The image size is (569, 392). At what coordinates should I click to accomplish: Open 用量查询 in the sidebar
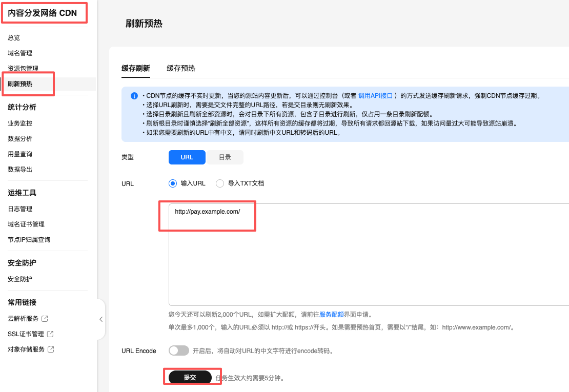pos(20,154)
